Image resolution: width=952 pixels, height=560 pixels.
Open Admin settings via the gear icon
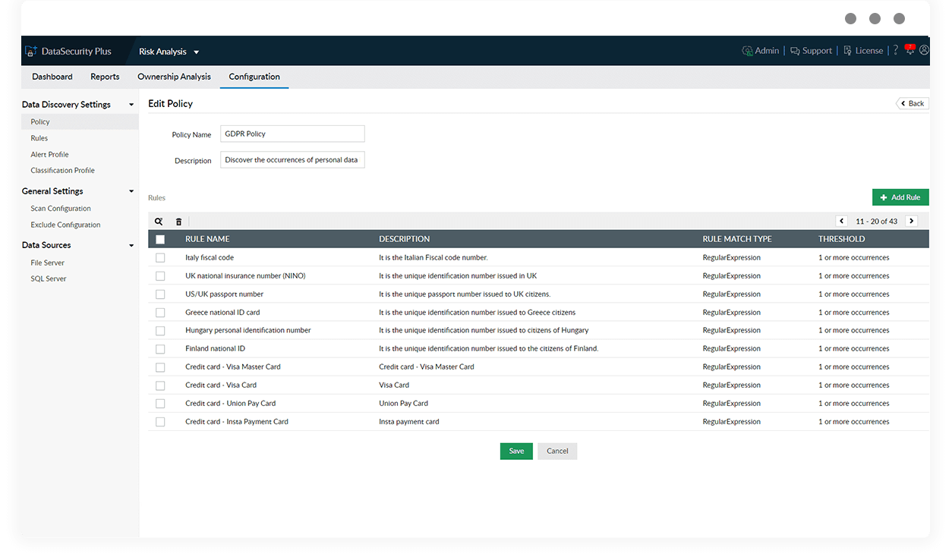pyautogui.click(x=746, y=50)
